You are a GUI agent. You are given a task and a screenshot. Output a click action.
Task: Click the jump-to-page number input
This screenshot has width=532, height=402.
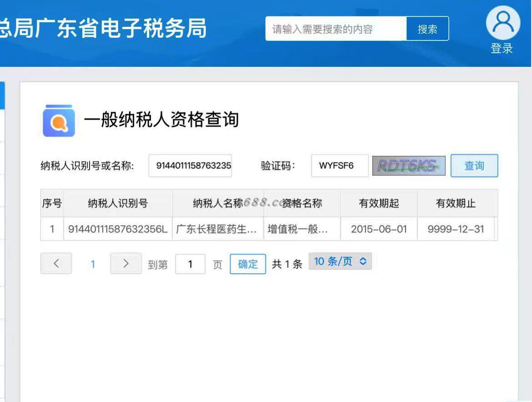[191, 264]
